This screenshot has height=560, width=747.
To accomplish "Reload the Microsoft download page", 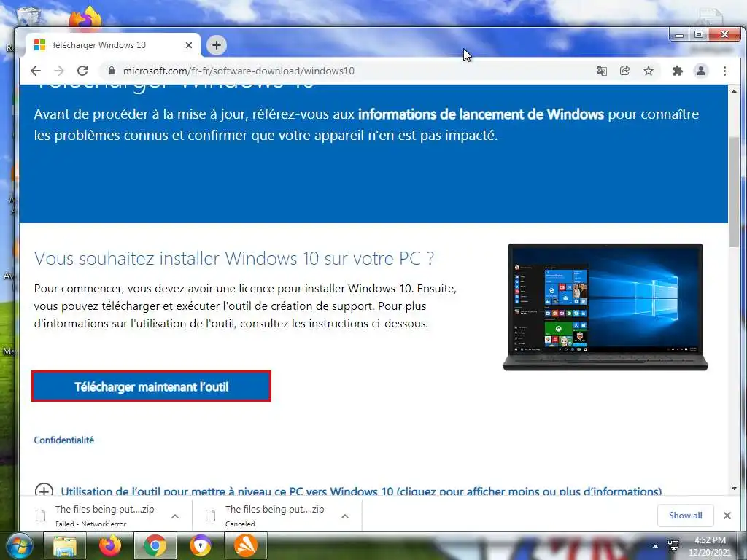I will click(x=82, y=71).
